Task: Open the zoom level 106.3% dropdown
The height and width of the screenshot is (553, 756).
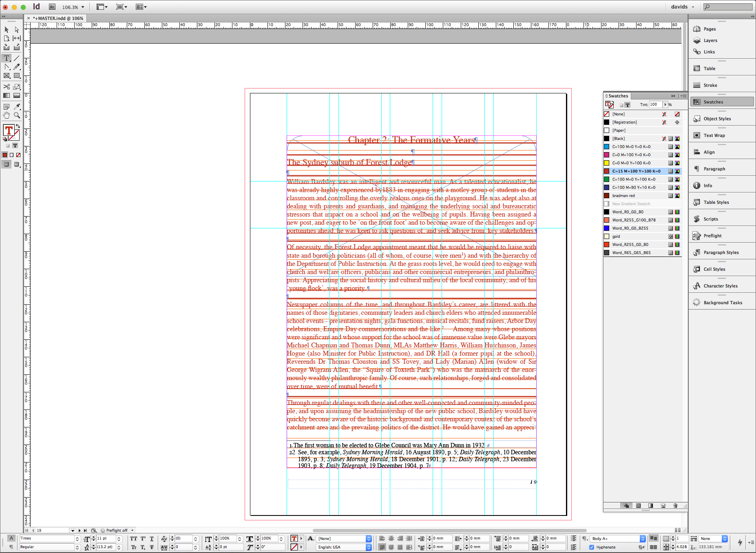Action: coord(83,7)
